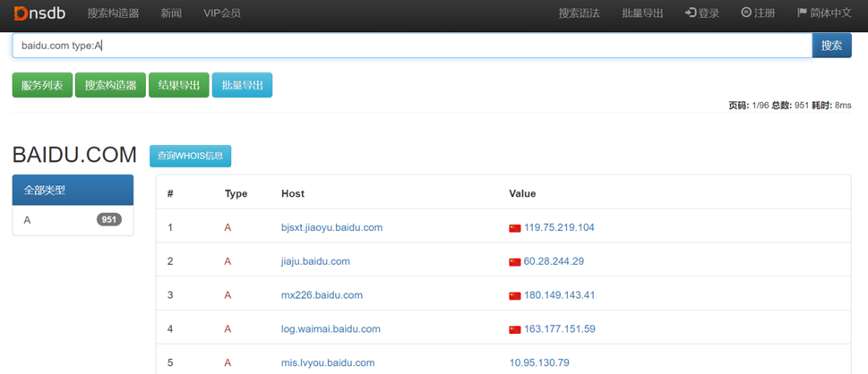Open the 新闻 nav item
The height and width of the screenshot is (374, 868).
[x=171, y=13]
